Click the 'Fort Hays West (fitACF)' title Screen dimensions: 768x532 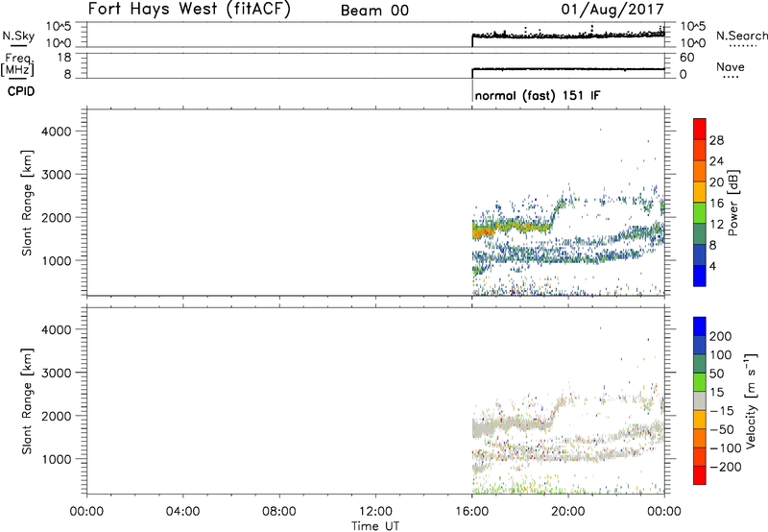(189, 9)
